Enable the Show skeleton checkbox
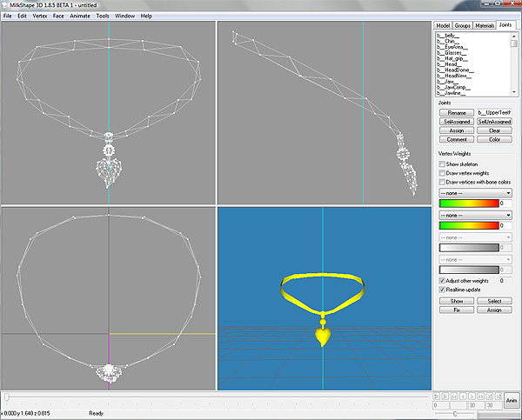This screenshot has width=522, height=420. pyautogui.click(x=442, y=163)
